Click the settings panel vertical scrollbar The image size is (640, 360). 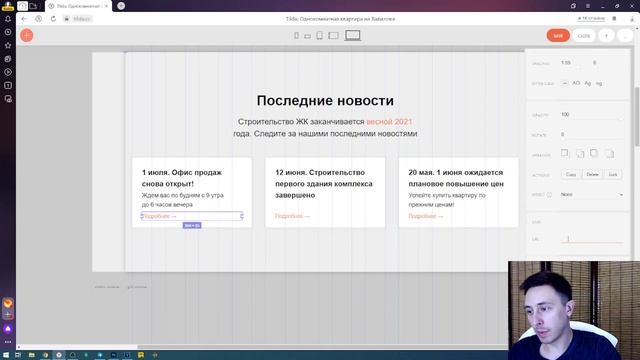click(637, 117)
